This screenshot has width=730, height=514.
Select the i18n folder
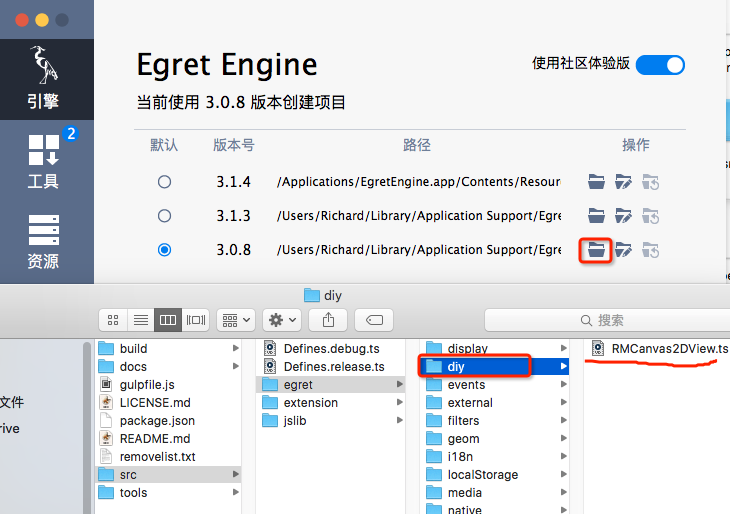pos(495,456)
